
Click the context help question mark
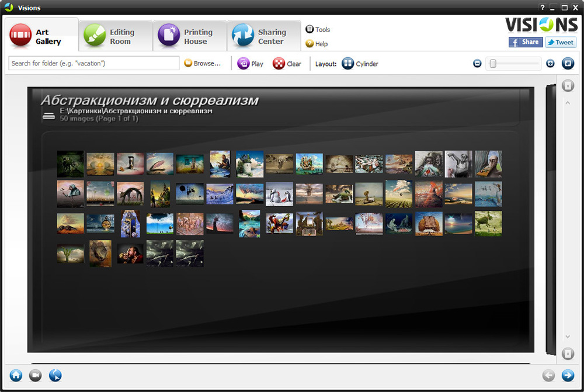[543, 8]
